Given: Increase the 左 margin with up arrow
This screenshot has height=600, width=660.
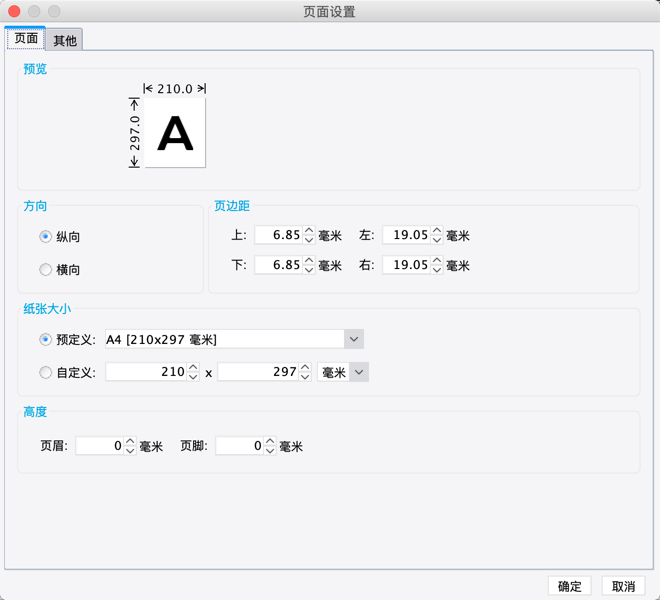Looking at the screenshot, I should point(436,230).
